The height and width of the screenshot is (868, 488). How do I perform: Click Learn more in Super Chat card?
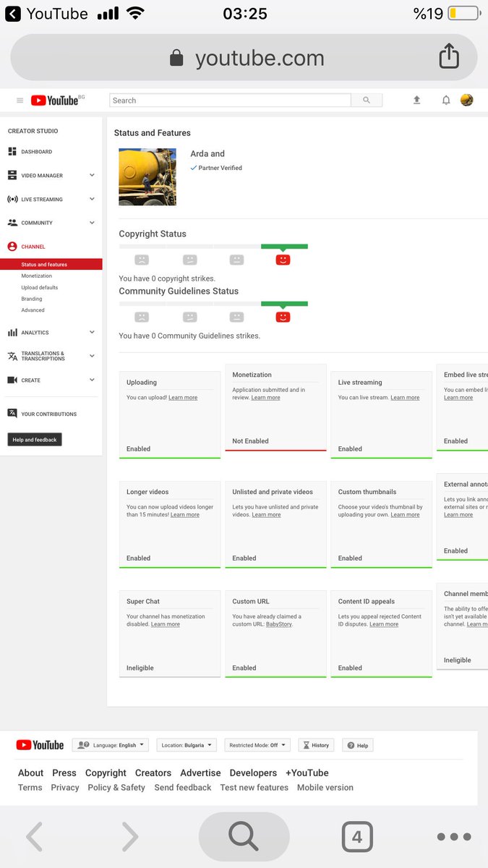tap(166, 624)
